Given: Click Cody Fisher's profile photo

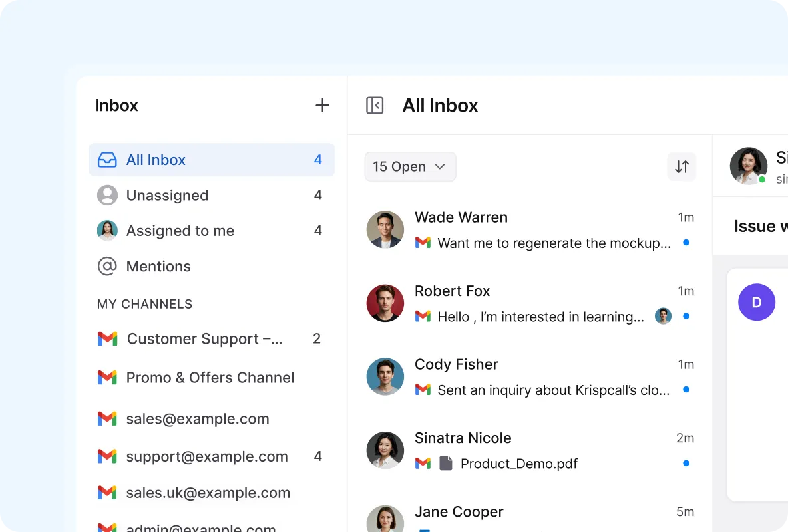Looking at the screenshot, I should [x=385, y=376].
